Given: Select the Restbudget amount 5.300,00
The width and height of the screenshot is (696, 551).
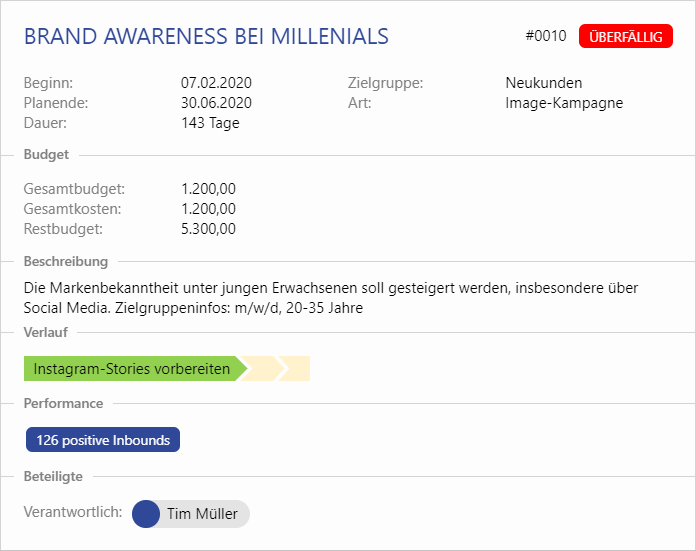Looking at the screenshot, I should point(208,228).
